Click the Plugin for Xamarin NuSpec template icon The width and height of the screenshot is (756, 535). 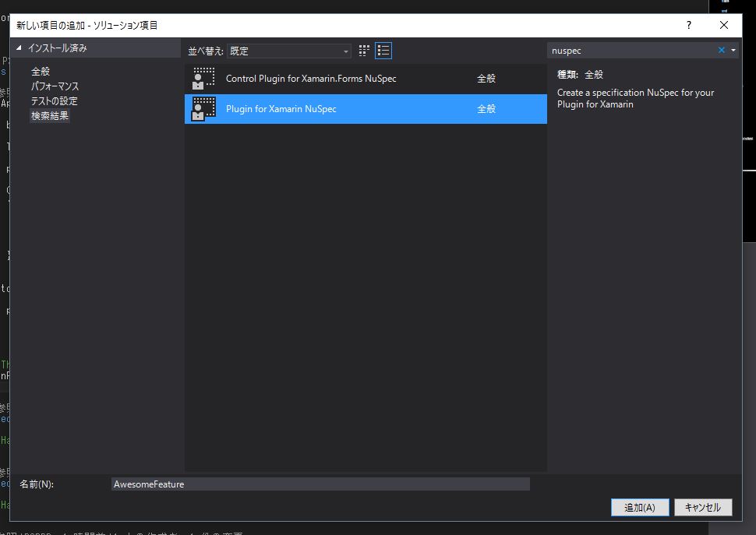tap(203, 108)
